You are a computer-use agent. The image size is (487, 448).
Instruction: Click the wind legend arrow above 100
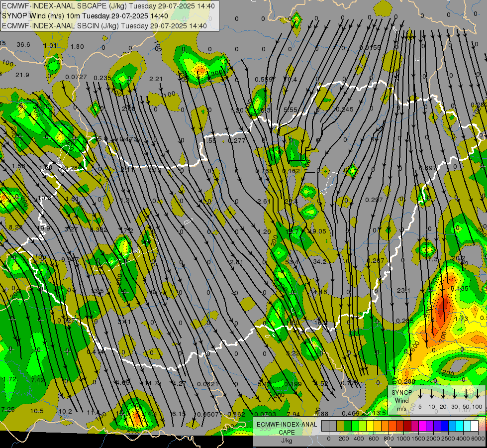pos(478,394)
